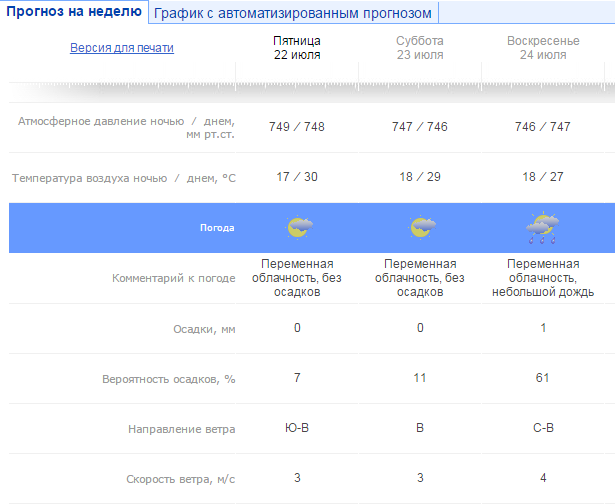Select the 'Воскресенье 24 июля' column header
The width and height of the screenshot is (616, 504).
coord(543,48)
